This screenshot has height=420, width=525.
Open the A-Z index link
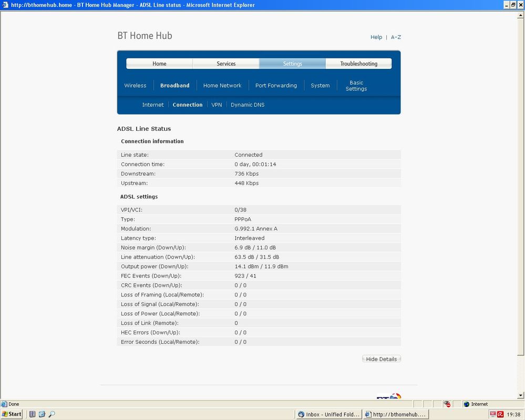396,37
